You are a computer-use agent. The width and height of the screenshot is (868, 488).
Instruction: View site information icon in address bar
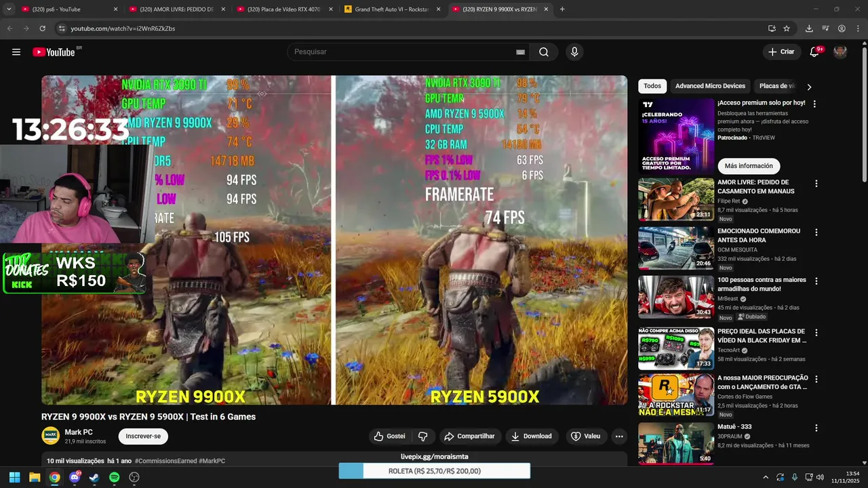point(61,28)
